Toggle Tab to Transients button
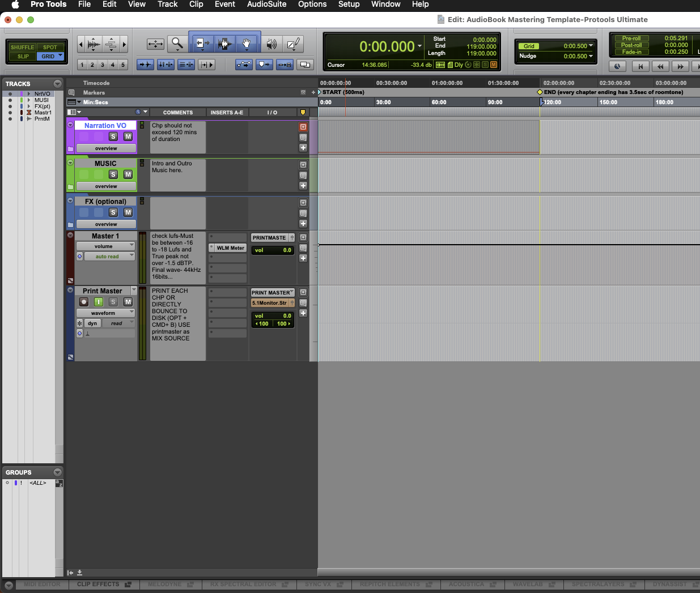700x593 pixels. click(146, 65)
